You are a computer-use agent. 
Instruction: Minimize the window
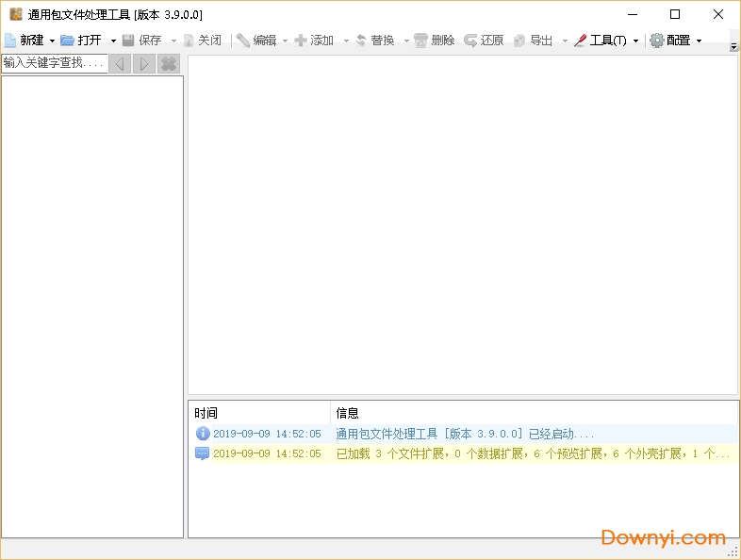(x=633, y=14)
